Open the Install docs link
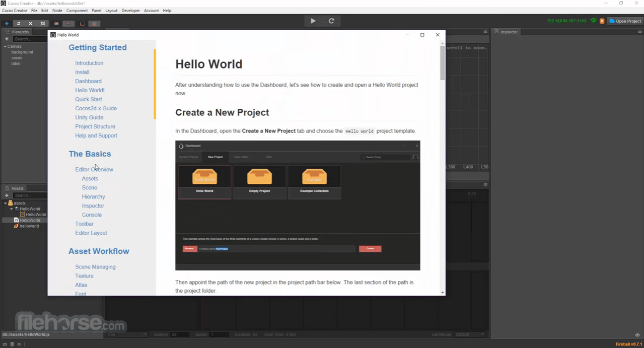The width and height of the screenshot is (644, 348). click(82, 72)
